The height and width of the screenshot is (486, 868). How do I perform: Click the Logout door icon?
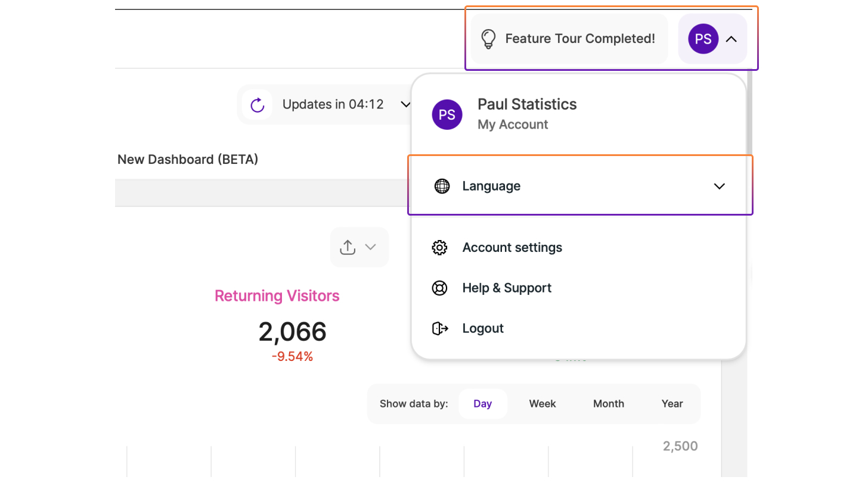tap(439, 329)
